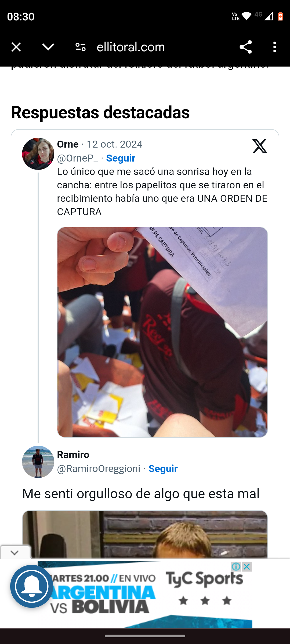Viewport: 290px width, 644px height.
Task: Minimize tab with the top down chevron
Action: coord(48,47)
